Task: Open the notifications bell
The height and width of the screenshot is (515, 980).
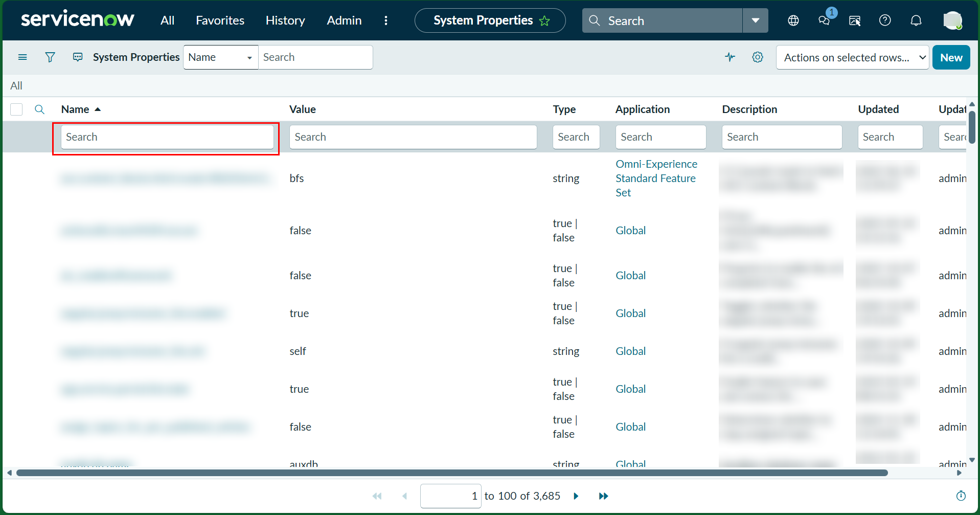Action: point(916,20)
